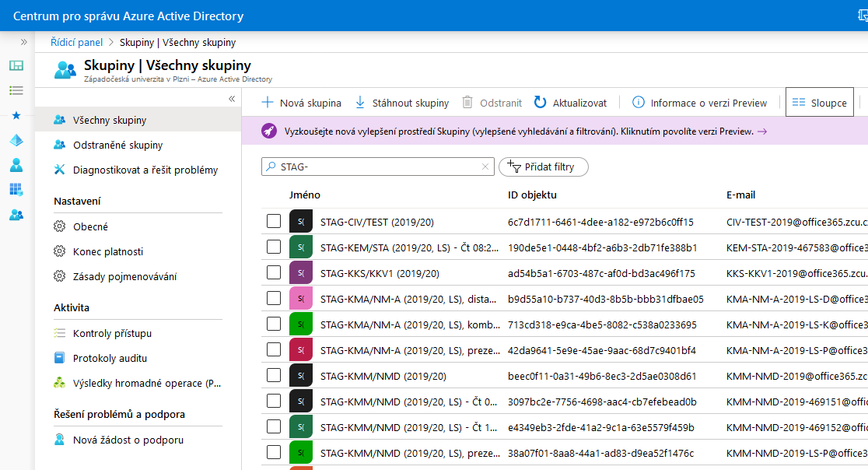Image resolution: width=868 pixels, height=470 pixels.
Task: Open Sloupce column chooser
Action: coord(819,103)
